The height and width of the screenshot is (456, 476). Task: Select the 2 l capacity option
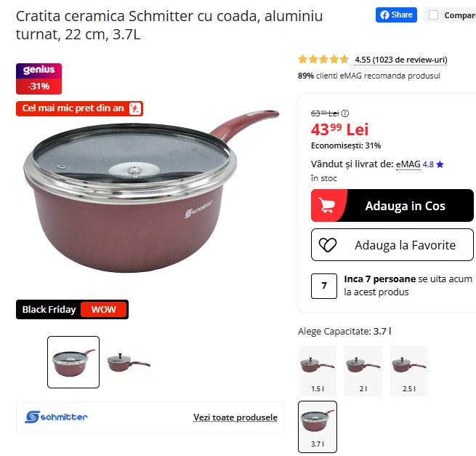(363, 371)
